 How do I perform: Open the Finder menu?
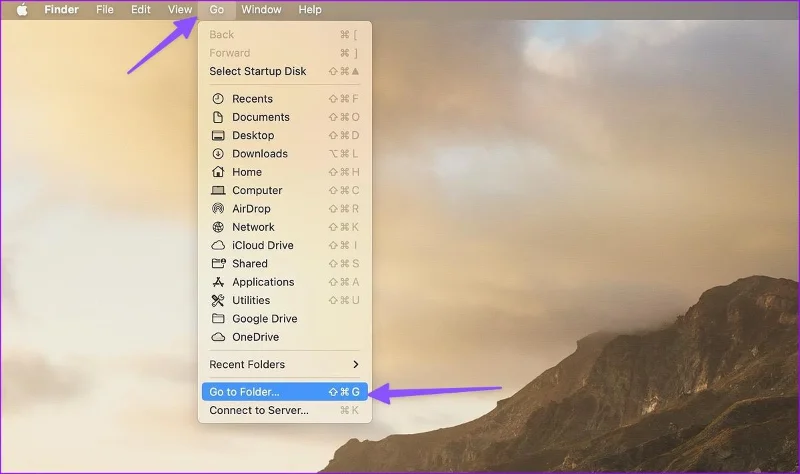pos(61,9)
